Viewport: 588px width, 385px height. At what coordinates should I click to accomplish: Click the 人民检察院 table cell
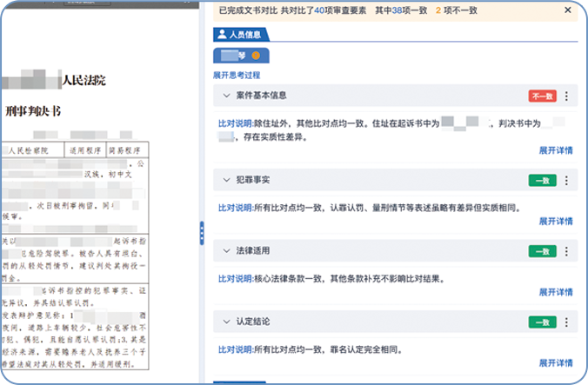(32, 150)
